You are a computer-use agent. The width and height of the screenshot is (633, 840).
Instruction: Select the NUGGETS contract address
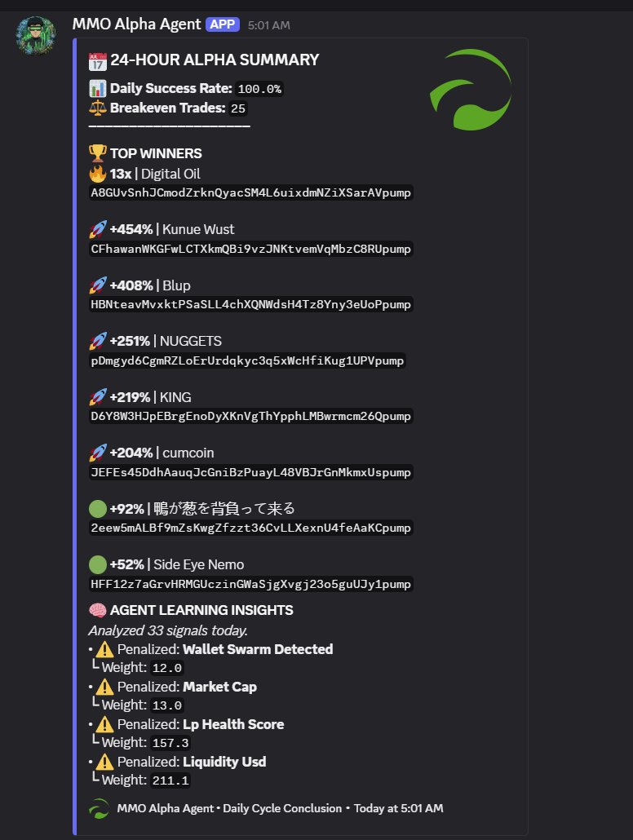tap(247, 360)
